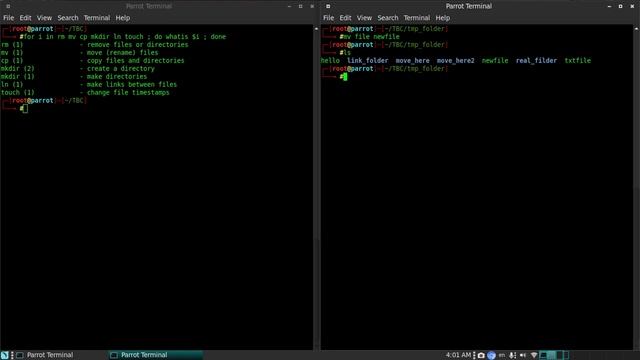Close the right Parrot Terminal window
The image size is (640, 360).
[x=632, y=6]
